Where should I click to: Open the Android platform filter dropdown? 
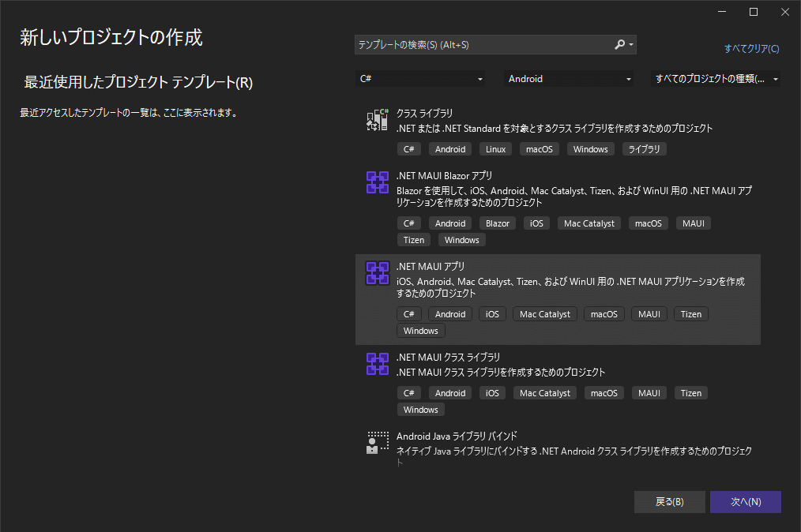click(569, 79)
